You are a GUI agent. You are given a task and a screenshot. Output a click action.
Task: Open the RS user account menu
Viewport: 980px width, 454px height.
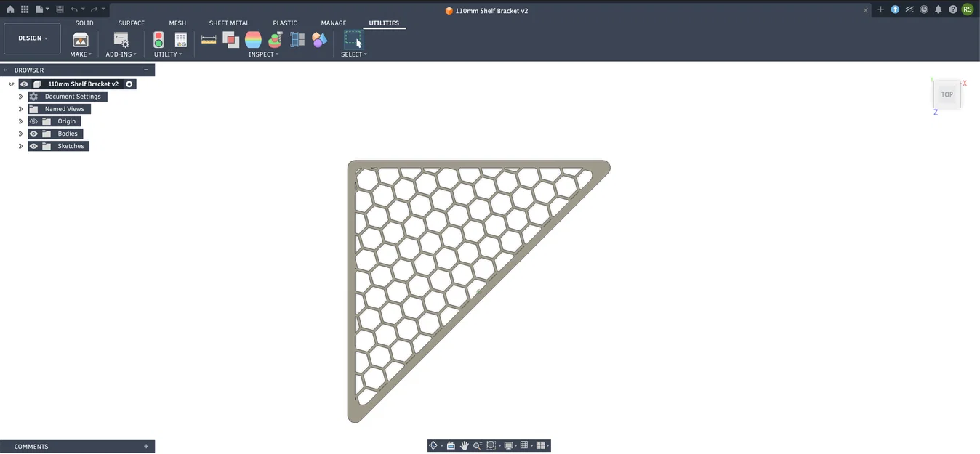click(x=968, y=9)
